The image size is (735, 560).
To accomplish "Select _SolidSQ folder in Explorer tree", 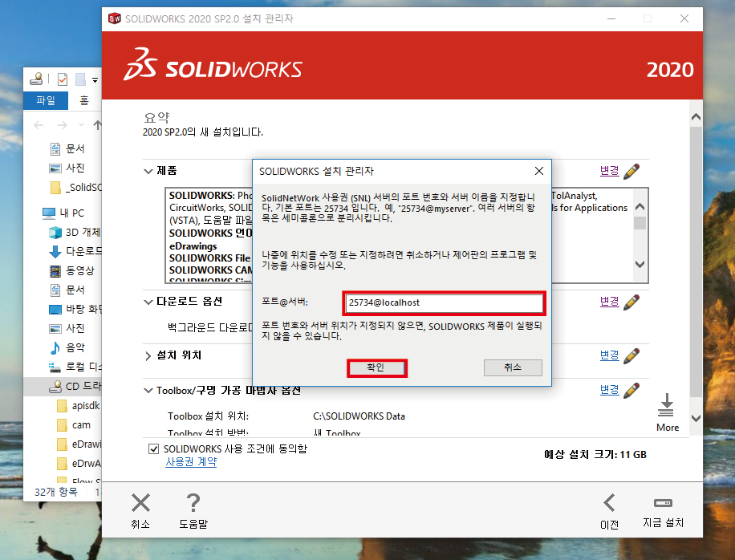I will pos(75,188).
